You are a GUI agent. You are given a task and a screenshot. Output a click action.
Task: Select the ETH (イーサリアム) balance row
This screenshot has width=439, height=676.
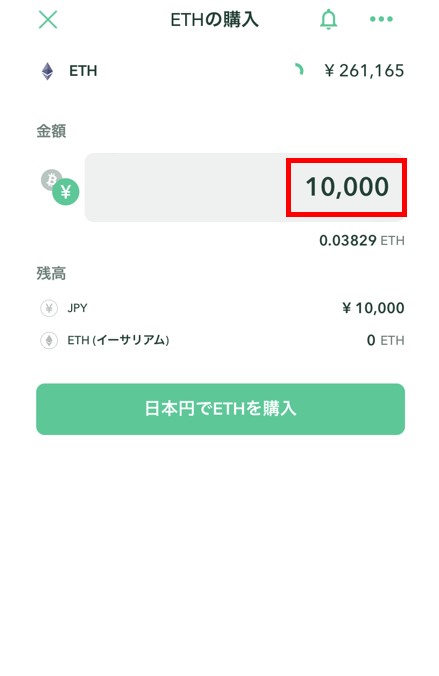tap(220, 341)
